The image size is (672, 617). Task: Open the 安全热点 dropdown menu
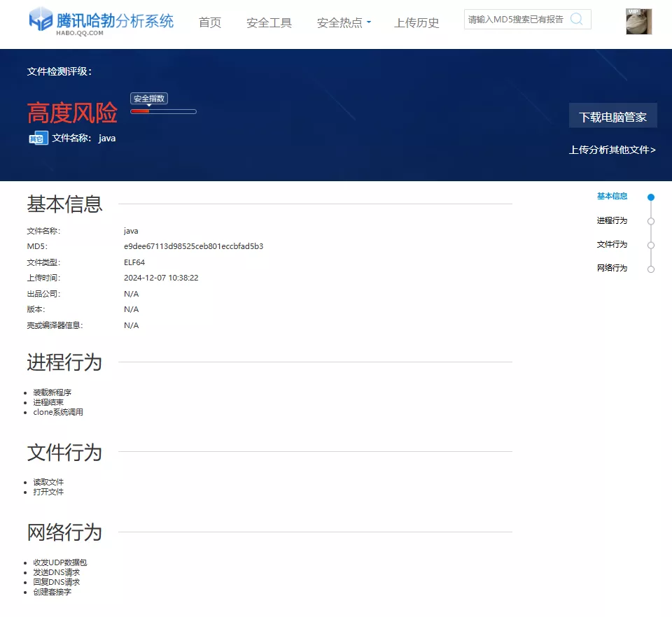coord(339,22)
